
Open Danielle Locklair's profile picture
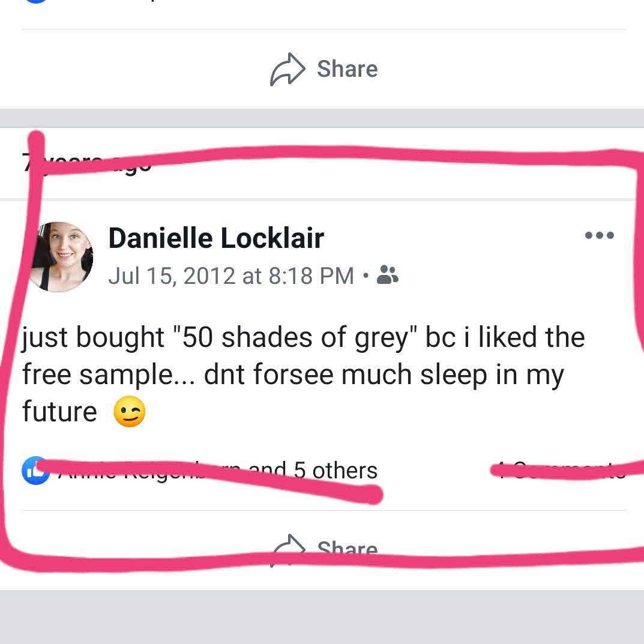(x=61, y=256)
